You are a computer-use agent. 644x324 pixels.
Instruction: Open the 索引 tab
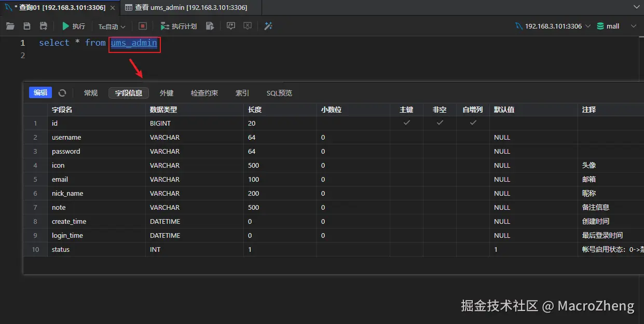click(242, 93)
